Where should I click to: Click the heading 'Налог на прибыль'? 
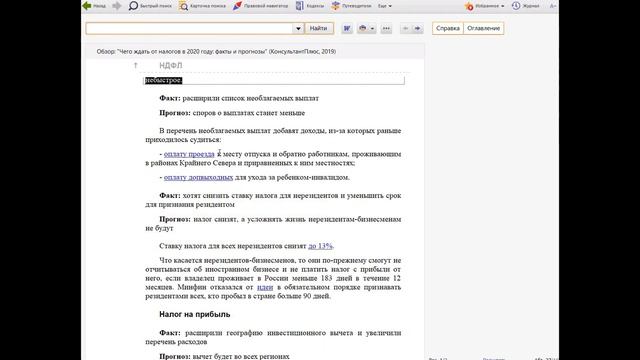(195, 314)
